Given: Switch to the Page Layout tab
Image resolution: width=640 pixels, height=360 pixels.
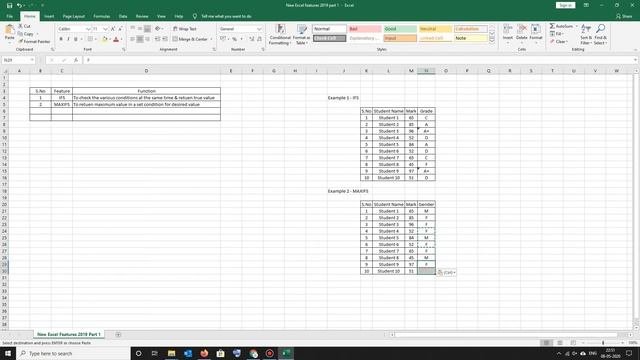Looking at the screenshot, I should [x=73, y=16].
